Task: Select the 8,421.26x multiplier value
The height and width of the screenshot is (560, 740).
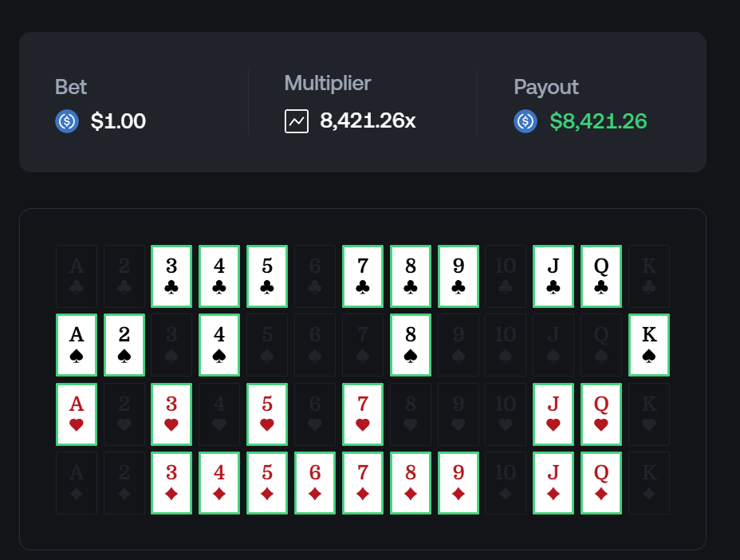Action: tap(368, 120)
